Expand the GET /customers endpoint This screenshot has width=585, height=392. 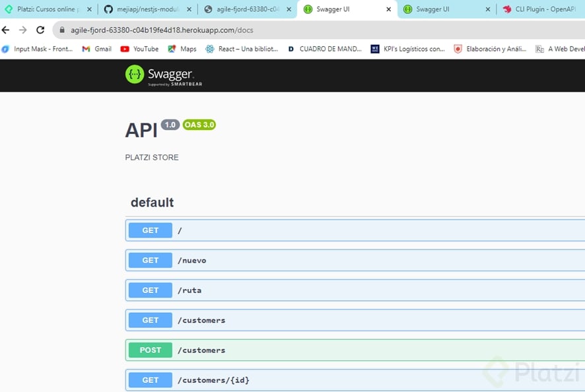coord(355,320)
